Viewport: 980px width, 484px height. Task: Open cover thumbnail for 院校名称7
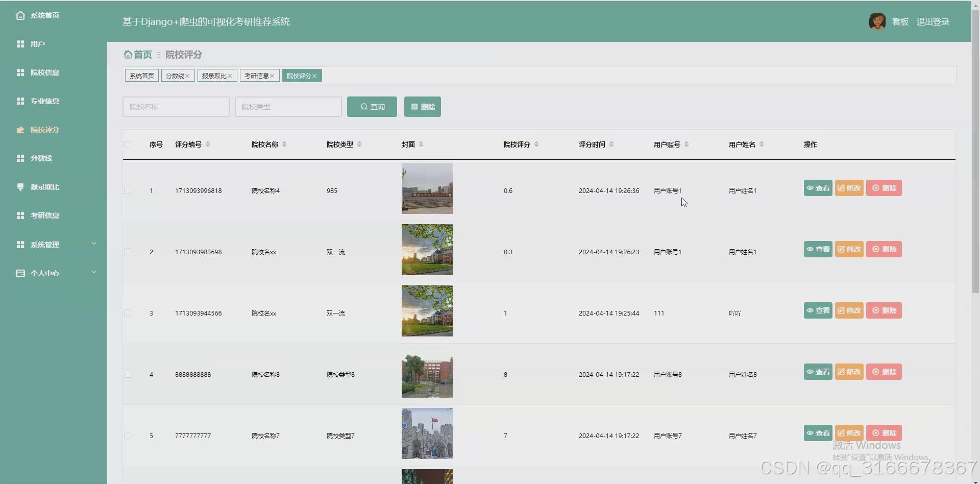coord(427,433)
